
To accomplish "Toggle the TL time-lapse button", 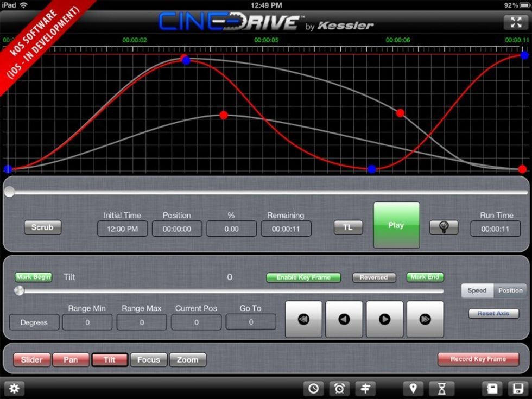I will (348, 227).
